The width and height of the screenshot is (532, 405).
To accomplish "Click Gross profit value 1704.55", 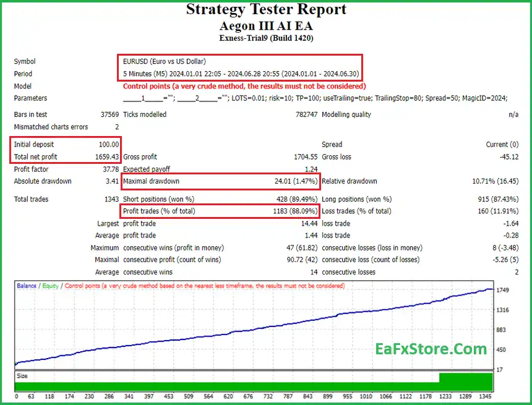I will pos(306,157).
